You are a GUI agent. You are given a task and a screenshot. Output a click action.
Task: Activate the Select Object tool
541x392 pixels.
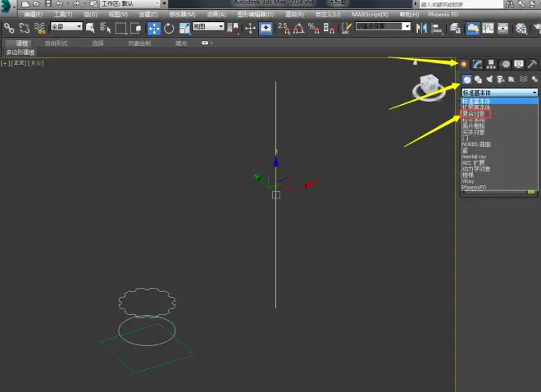click(90, 28)
